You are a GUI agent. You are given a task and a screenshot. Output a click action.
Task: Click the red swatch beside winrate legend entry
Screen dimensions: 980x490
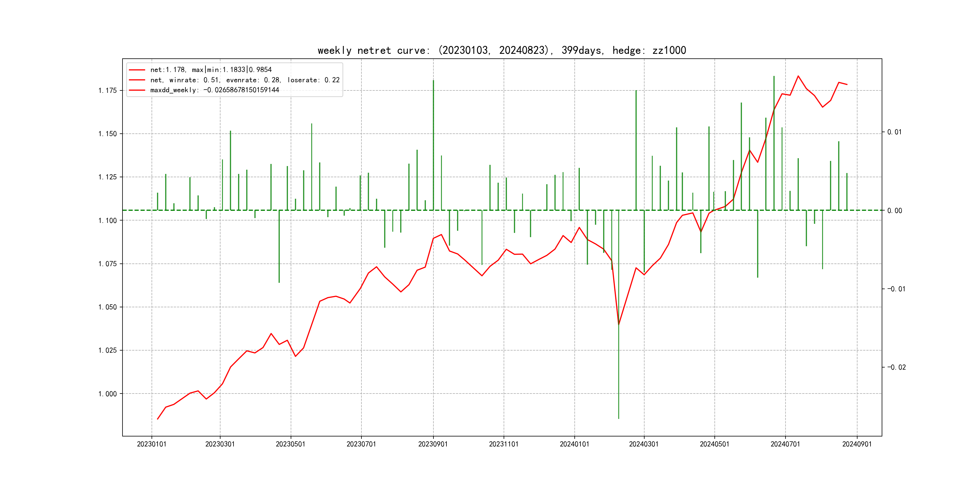coord(137,80)
